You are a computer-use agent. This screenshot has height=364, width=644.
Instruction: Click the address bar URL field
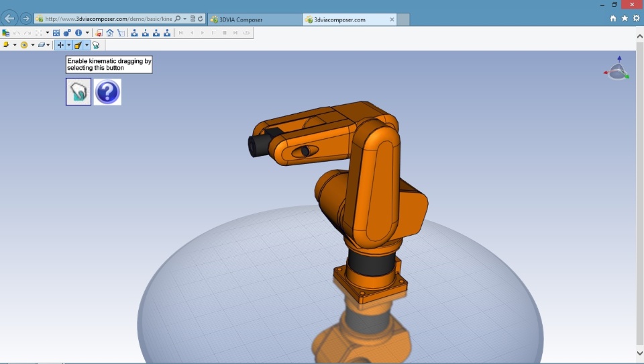[x=109, y=19]
